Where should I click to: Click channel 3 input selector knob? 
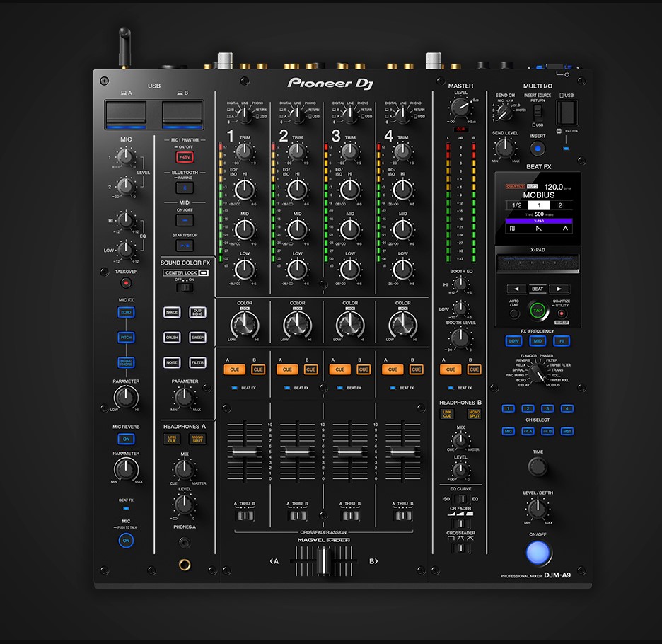(x=350, y=114)
